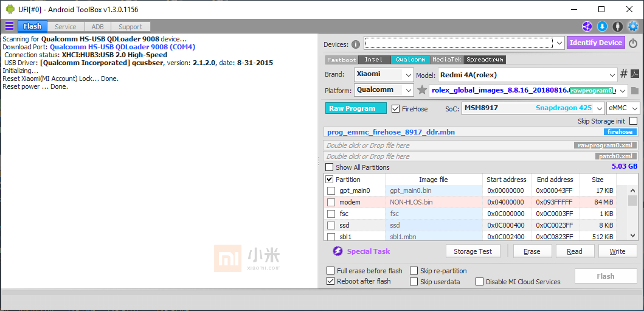Click the rawprogram0.xml file drop field
644x311 pixels.
[x=481, y=145]
